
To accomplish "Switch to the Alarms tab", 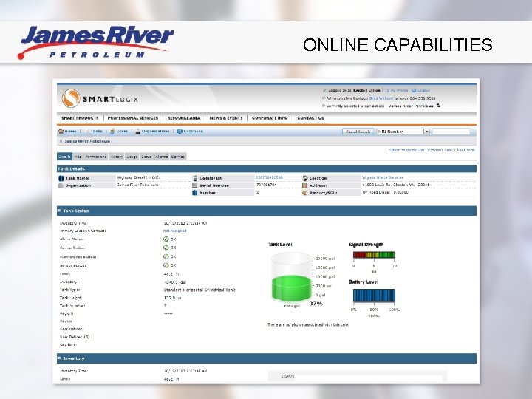I will (x=162, y=157).
